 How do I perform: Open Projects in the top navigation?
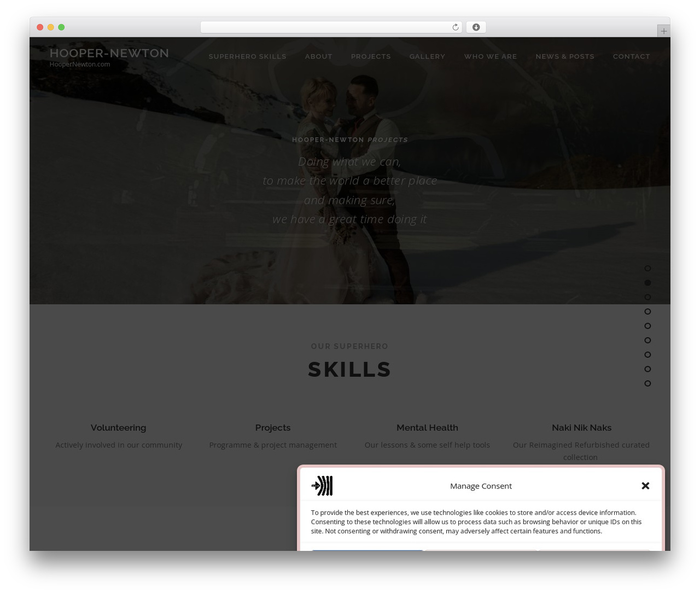[x=371, y=56]
